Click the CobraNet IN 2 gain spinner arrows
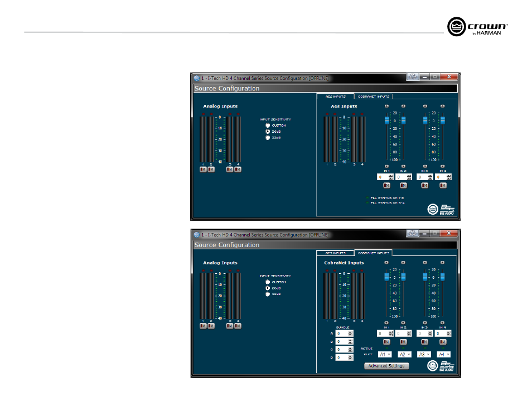The image size is (532, 411). coord(409,333)
